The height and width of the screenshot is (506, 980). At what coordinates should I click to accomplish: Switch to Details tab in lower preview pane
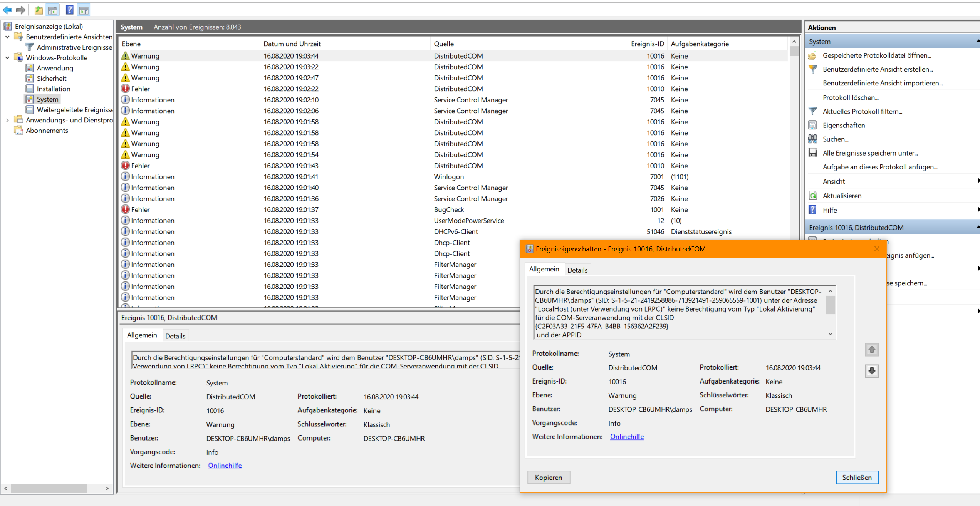click(175, 336)
